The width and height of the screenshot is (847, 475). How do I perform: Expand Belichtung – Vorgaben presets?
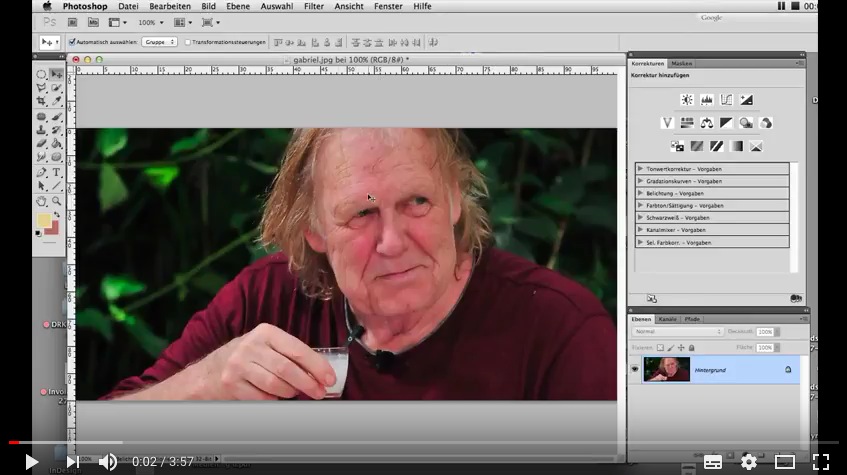pos(641,193)
